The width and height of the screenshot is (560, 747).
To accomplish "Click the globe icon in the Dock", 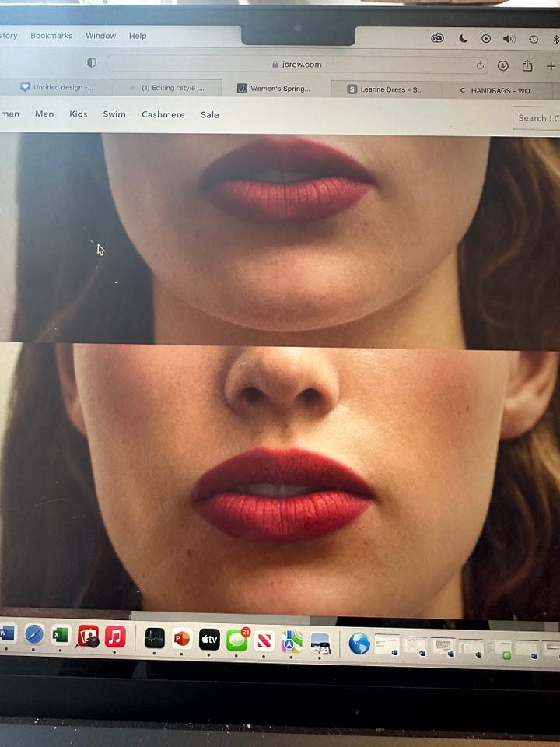I will click(359, 644).
